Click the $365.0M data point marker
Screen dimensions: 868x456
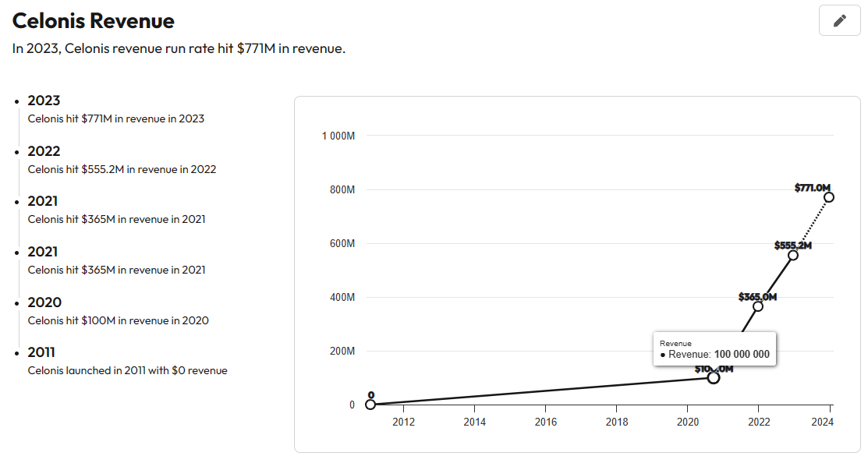pyautogui.click(x=758, y=306)
